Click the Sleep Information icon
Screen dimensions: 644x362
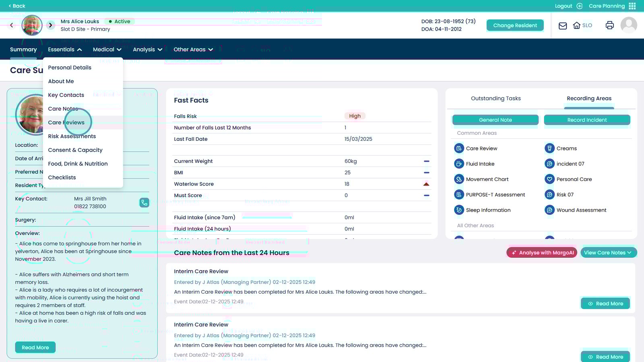point(459,210)
